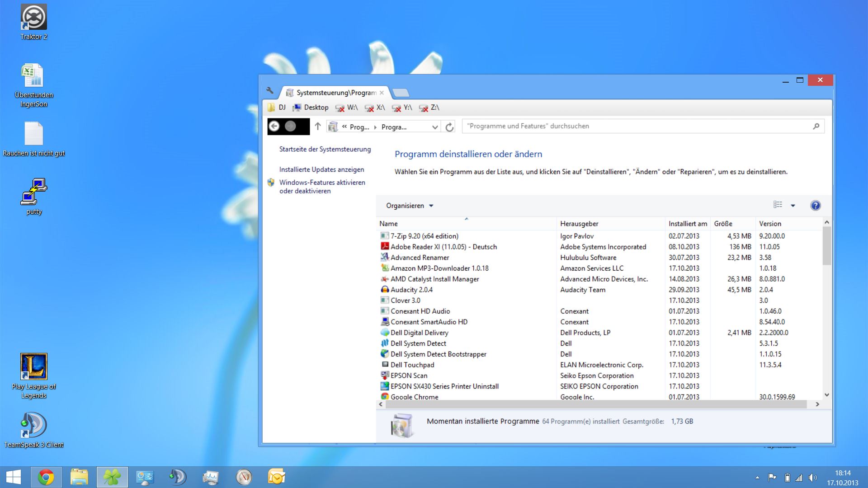
Task: Click Startseite der Systemsteuerung link
Action: pos(325,149)
